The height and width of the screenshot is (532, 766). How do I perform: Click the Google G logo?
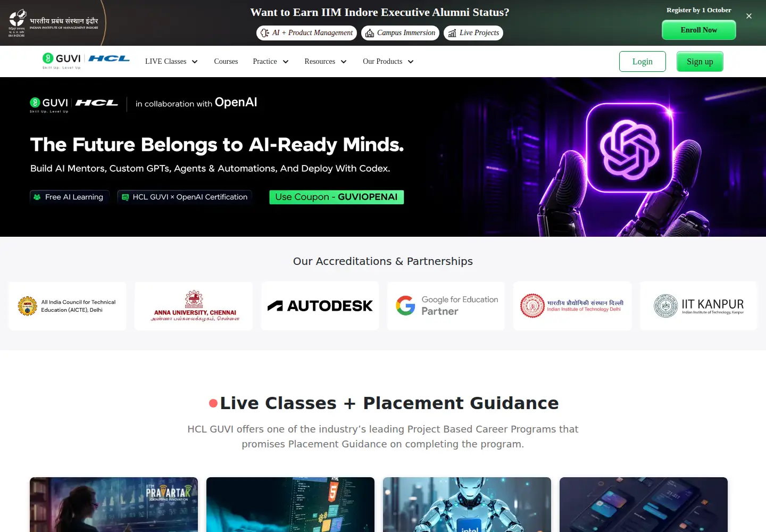point(405,305)
